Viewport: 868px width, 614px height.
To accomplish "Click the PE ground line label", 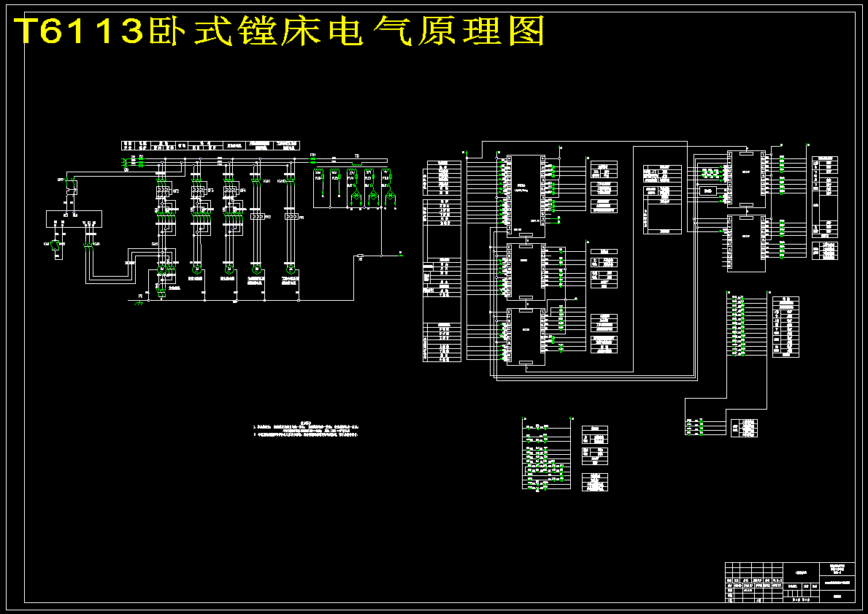I will tap(141, 296).
